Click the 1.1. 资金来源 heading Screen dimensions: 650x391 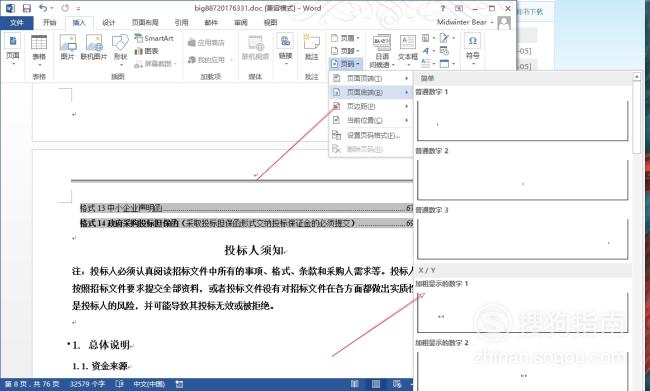tap(100, 366)
